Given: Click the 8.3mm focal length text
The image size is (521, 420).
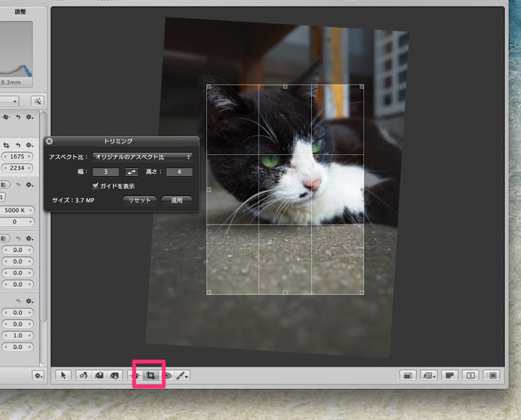Looking at the screenshot, I should coord(10,83).
